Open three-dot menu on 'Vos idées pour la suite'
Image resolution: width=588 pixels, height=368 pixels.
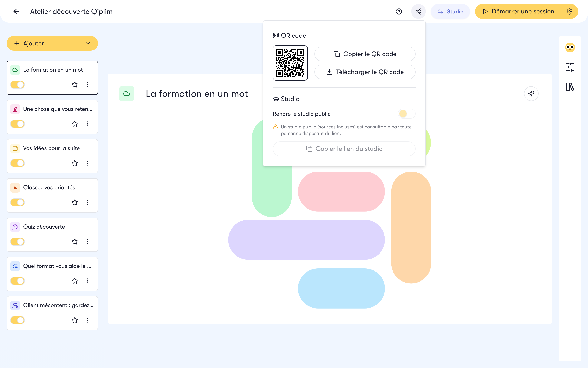point(88,163)
